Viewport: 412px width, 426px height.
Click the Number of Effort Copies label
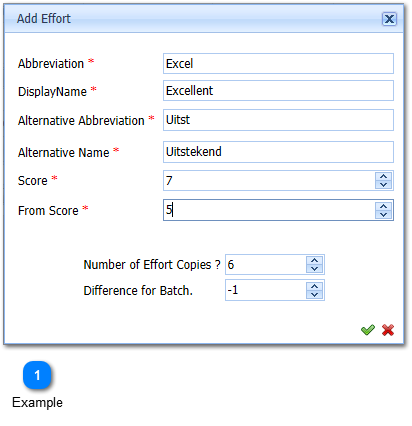(152, 265)
